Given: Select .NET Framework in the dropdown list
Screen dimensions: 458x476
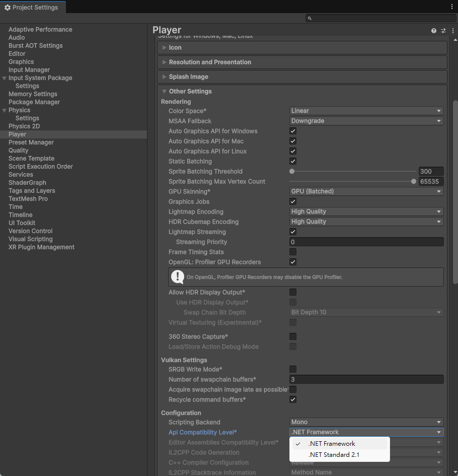Looking at the screenshot, I should (340, 444).
